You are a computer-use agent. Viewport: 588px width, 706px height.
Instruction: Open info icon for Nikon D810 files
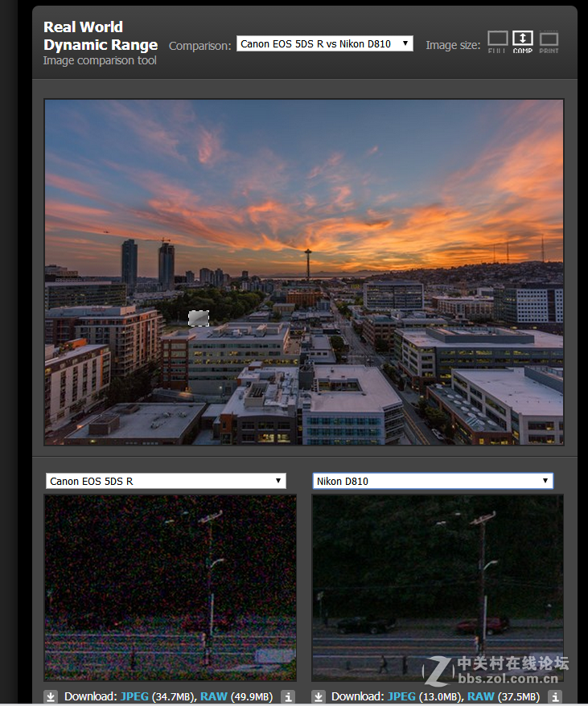pos(554,696)
